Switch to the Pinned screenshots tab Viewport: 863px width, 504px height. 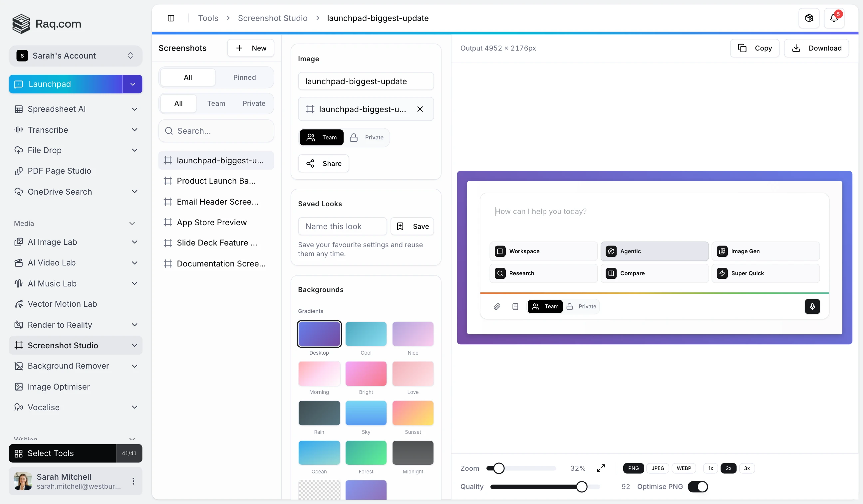click(x=244, y=77)
